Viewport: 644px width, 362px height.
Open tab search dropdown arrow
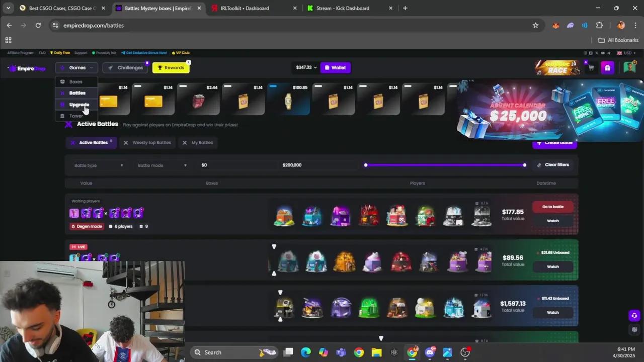point(8,8)
